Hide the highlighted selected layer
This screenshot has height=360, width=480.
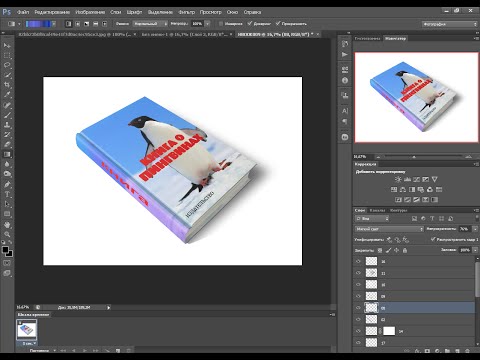358,308
